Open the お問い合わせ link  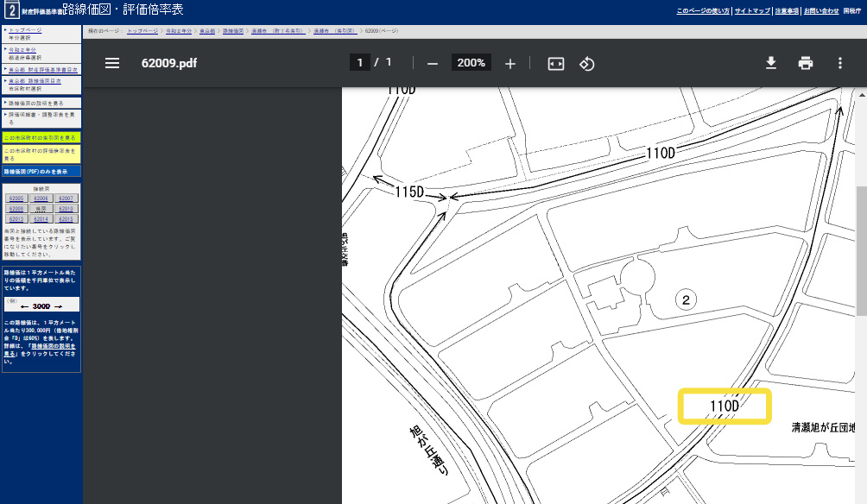point(820,10)
